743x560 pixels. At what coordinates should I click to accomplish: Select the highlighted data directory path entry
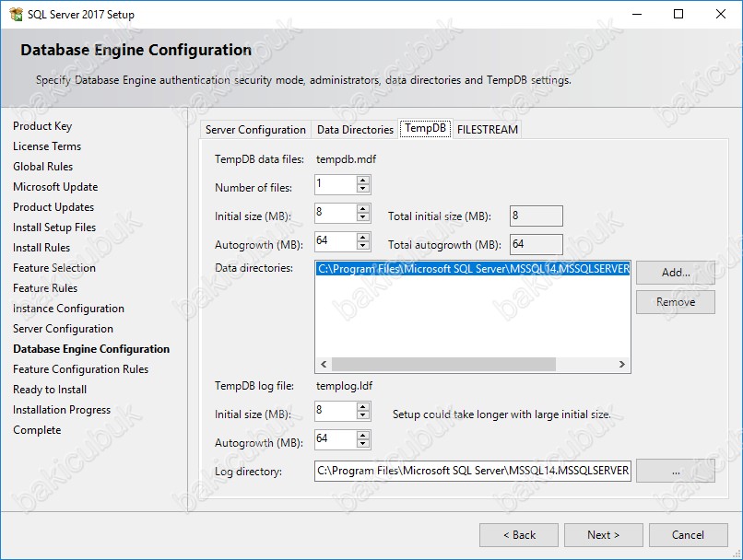tap(473, 269)
